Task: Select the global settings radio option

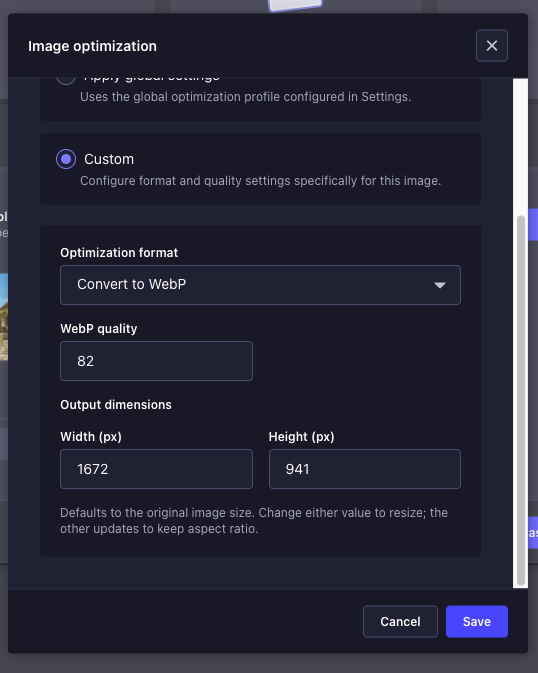Action: (x=66, y=80)
